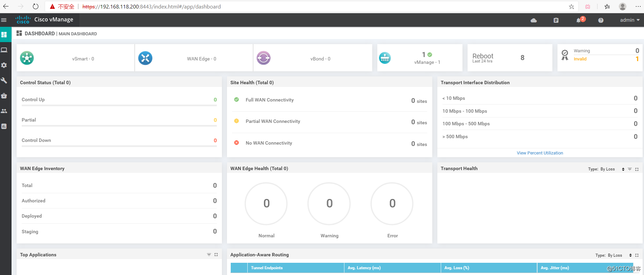The width and height of the screenshot is (644, 275).
Task: Open the Monitor sidebar icon
Action: coord(4,50)
